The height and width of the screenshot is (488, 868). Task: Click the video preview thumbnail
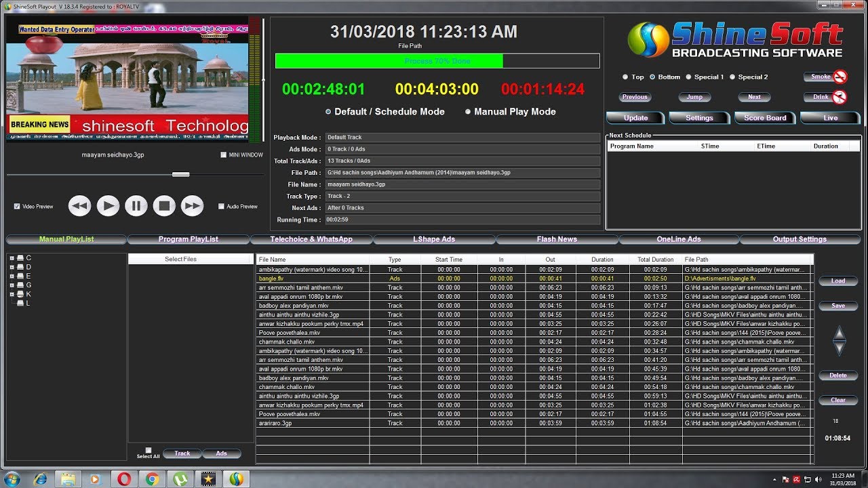127,79
